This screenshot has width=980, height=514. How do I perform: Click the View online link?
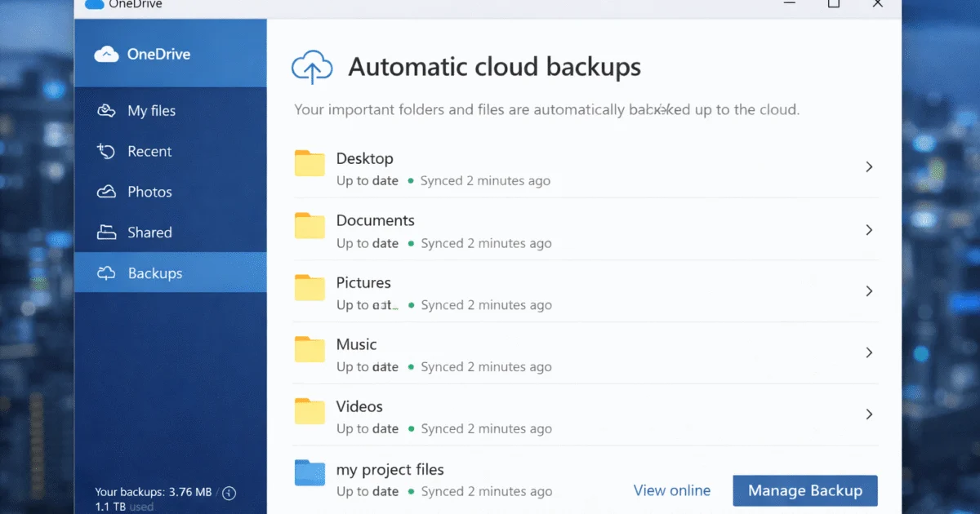(672, 490)
